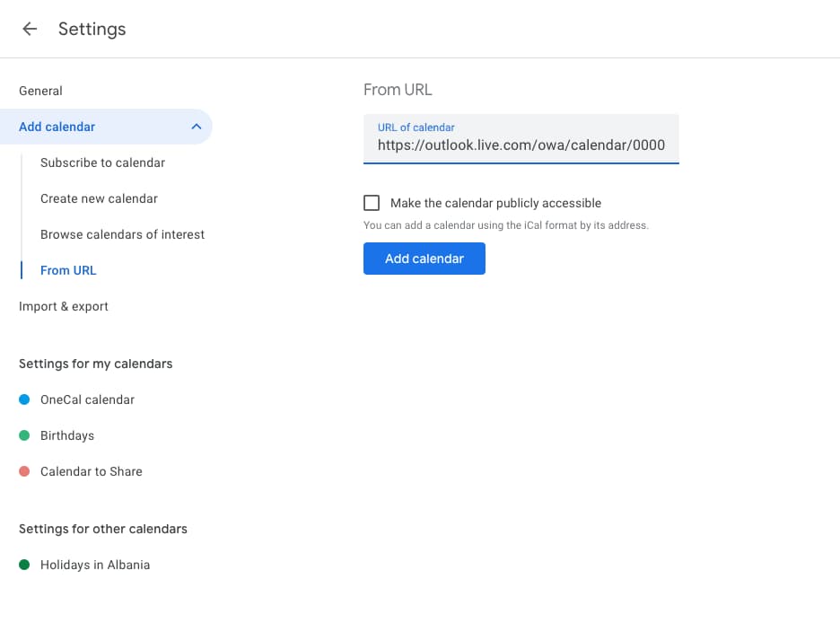Click the green dot beside Birthdays
Viewport: 840px width, 623px height.
[x=23, y=435]
